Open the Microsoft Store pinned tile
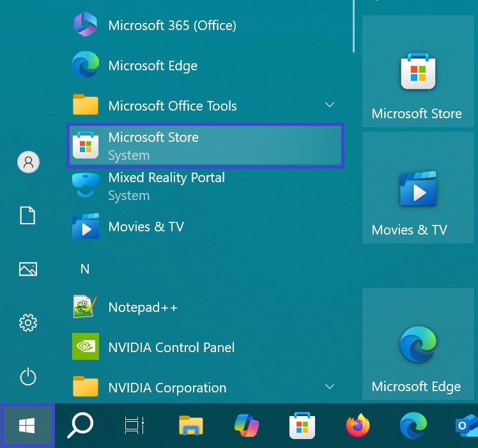Image resolution: width=478 pixels, height=448 pixels. tap(418, 72)
